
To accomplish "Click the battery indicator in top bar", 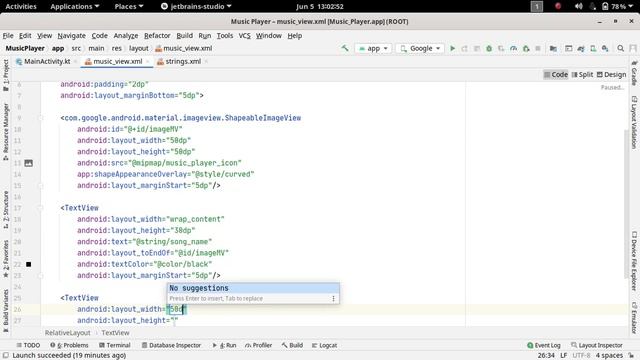I will tap(605, 6).
